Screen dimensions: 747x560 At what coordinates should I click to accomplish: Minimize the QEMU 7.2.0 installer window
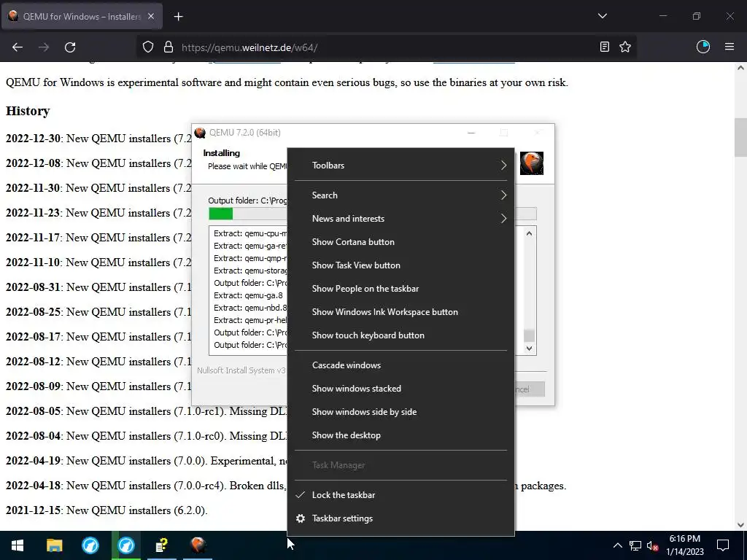[x=471, y=133]
